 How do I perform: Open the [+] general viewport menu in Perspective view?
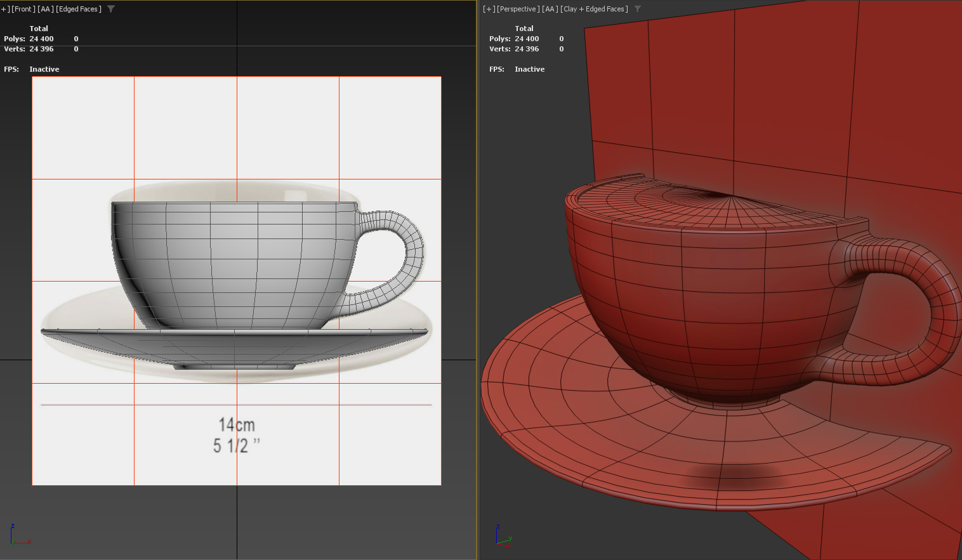point(487,9)
